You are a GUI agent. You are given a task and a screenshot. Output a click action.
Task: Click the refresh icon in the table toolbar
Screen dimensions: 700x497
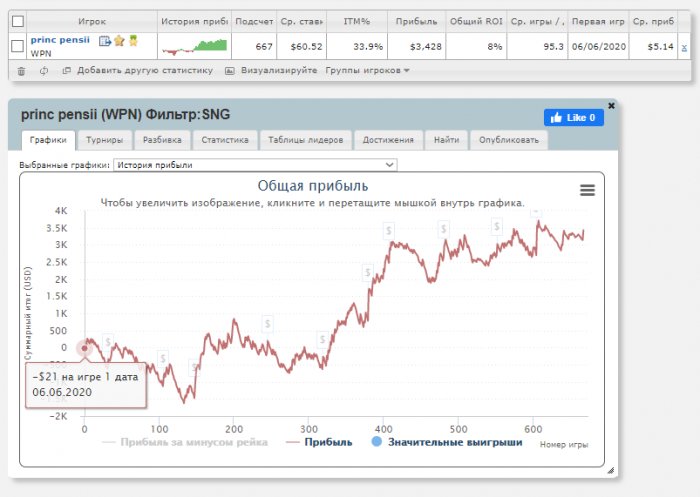pyautogui.click(x=44, y=71)
